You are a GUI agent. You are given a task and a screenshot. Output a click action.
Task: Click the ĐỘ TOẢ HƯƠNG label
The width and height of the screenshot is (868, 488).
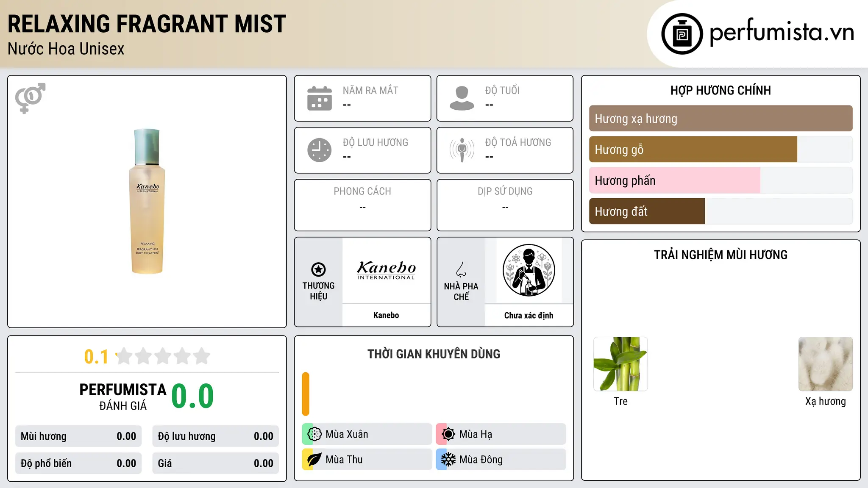click(518, 142)
